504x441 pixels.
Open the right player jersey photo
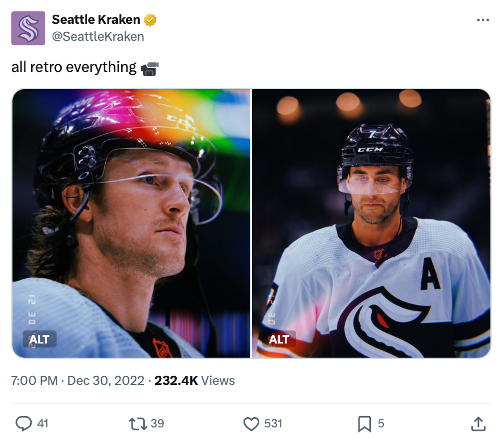point(371,223)
